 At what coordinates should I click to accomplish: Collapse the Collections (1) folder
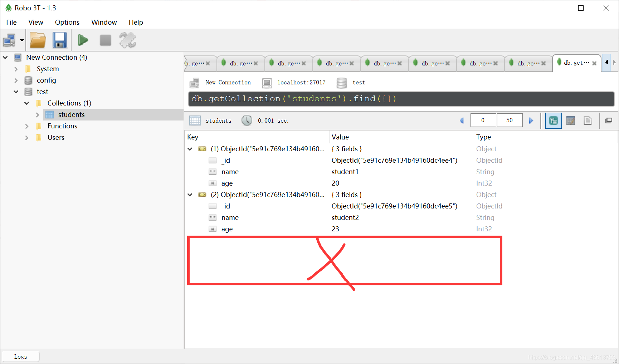click(27, 103)
